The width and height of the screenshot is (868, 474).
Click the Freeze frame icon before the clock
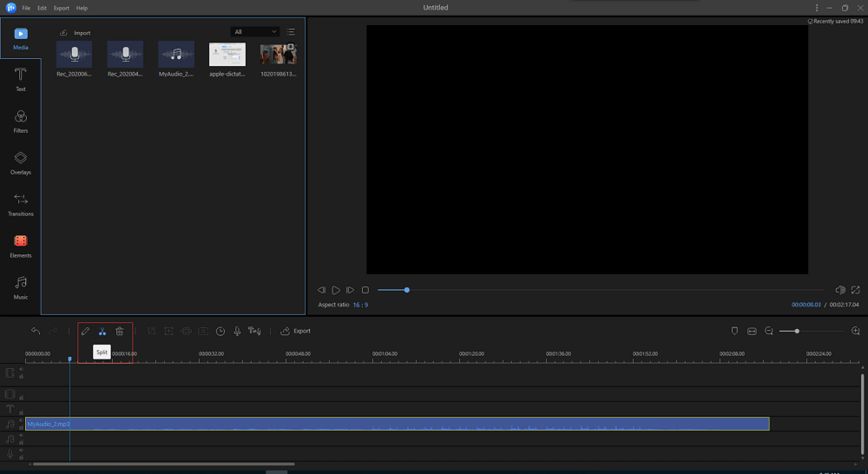203,331
